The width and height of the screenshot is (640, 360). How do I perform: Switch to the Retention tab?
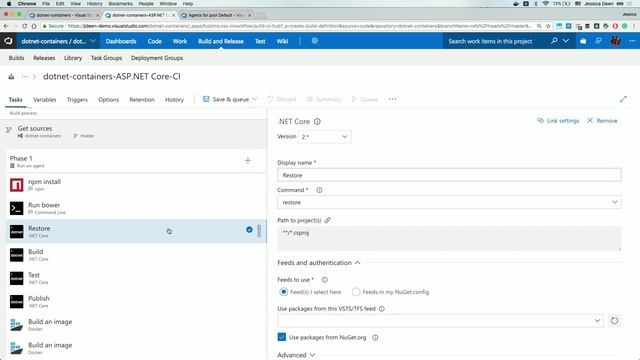(x=142, y=100)
